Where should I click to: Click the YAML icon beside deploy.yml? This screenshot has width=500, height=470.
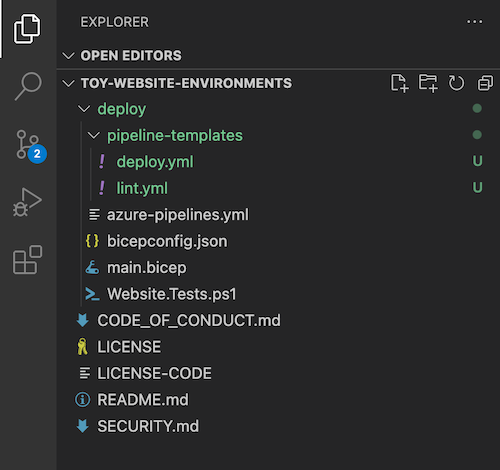point(102,162)
